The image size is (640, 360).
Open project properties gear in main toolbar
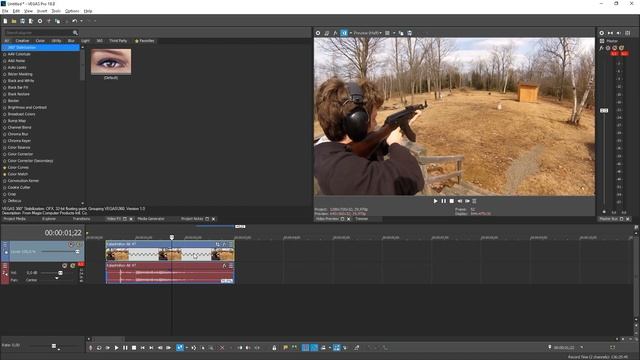click(x=40, y=21)
